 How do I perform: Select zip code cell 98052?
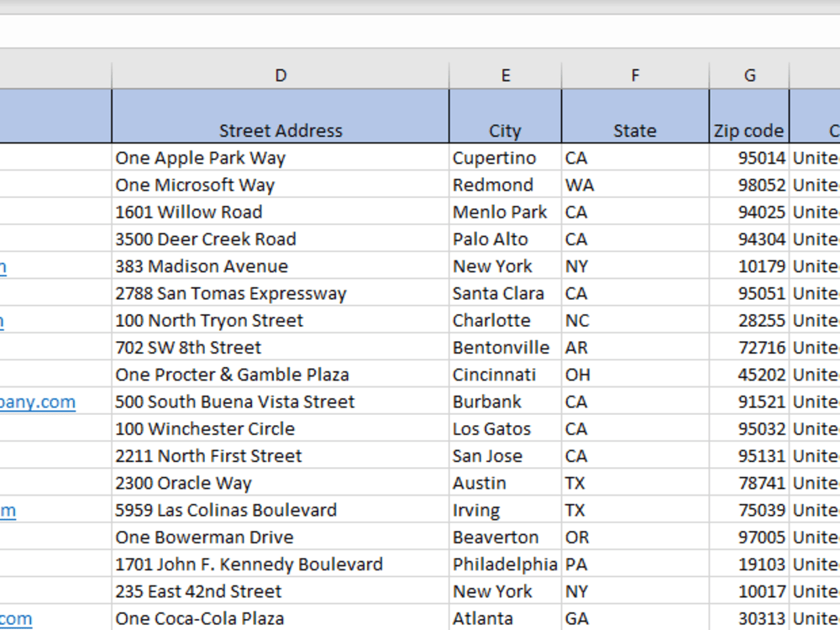(749, 185)
